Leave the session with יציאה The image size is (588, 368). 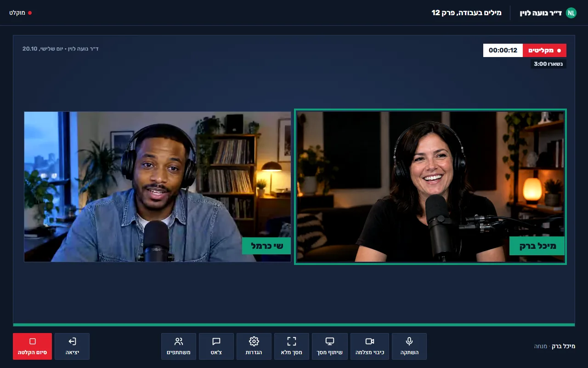(x=72, y=346)
